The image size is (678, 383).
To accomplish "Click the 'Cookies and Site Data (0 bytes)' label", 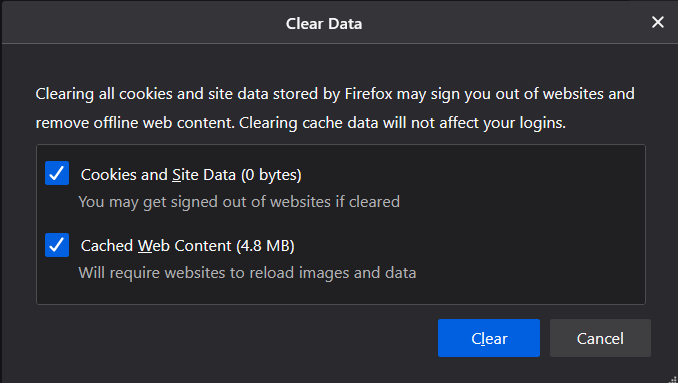I will coord(191,175).
